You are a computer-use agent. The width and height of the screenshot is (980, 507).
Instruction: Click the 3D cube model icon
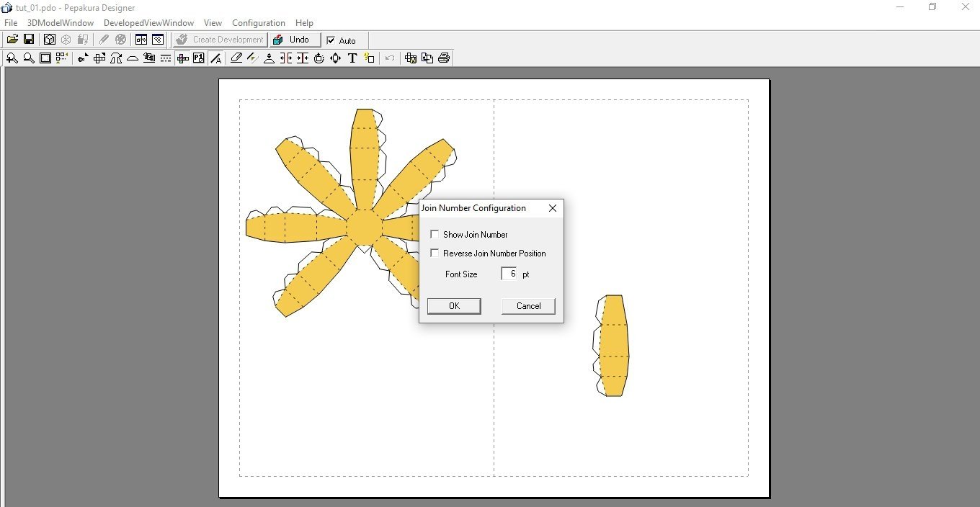tap(49, 40)
